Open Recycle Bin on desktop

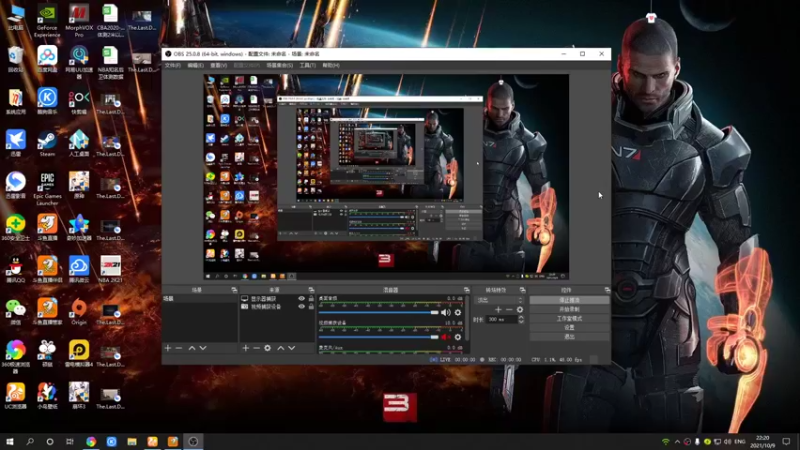pos(16,60)
